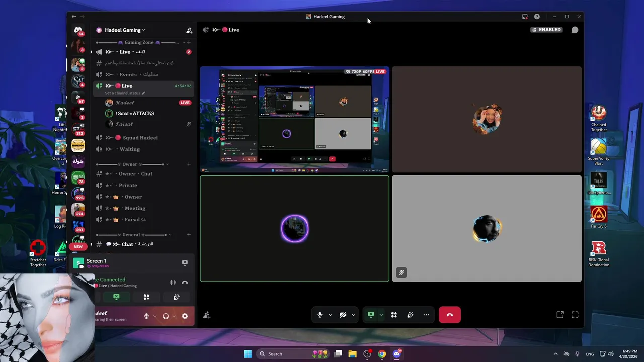Open the Events فعاليات voice channel
Viewport: 644px width, 362px height.
click(143, 74)
